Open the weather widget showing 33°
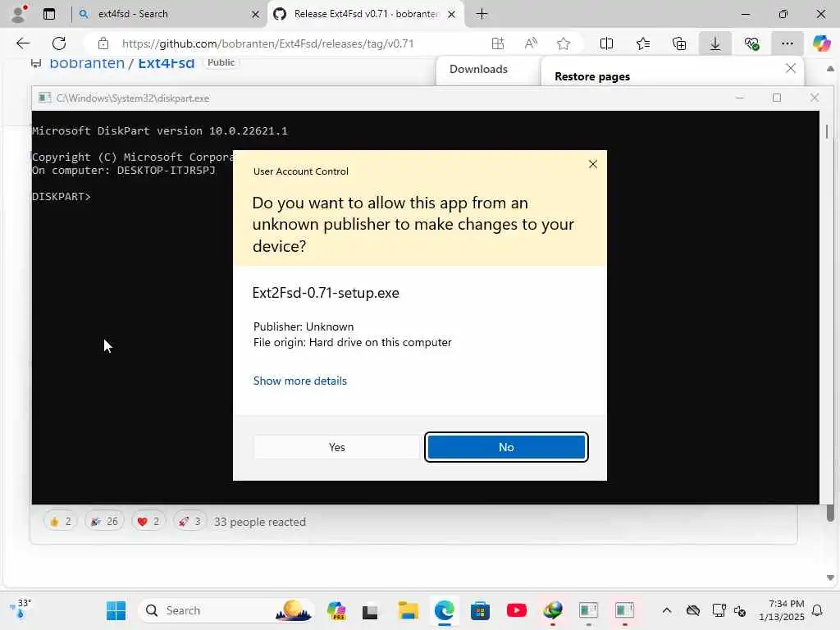 click(x=21, y=609)
